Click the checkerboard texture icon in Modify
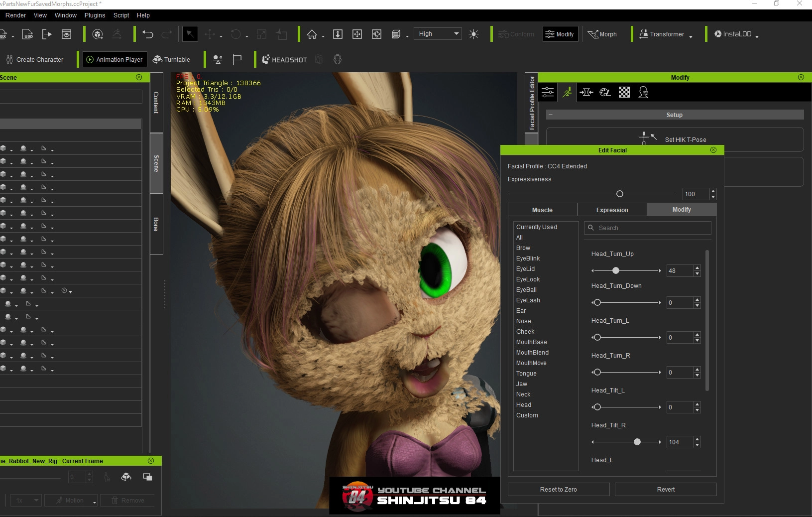 click(624, 92)
